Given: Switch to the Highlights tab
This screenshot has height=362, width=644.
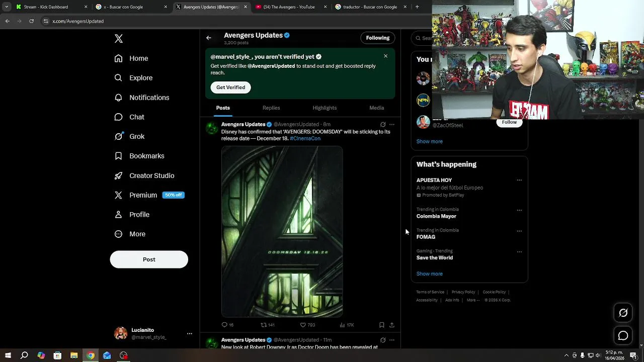Looking at the screenshot, I should 325,108.
